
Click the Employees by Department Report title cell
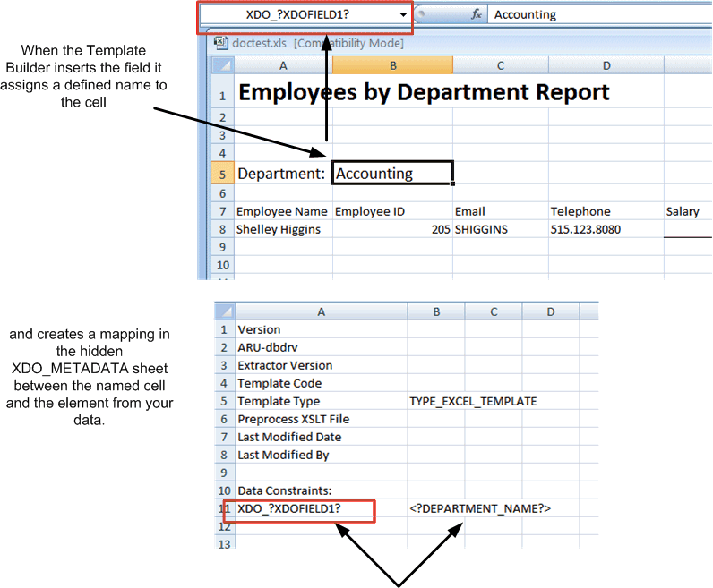tap(424, 92)
